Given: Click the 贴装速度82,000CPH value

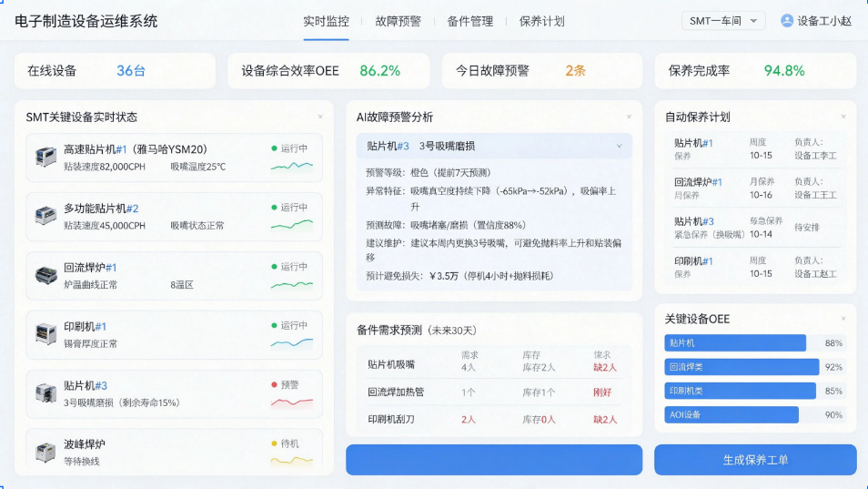Looking at the screenshot, I should (105, 167).
